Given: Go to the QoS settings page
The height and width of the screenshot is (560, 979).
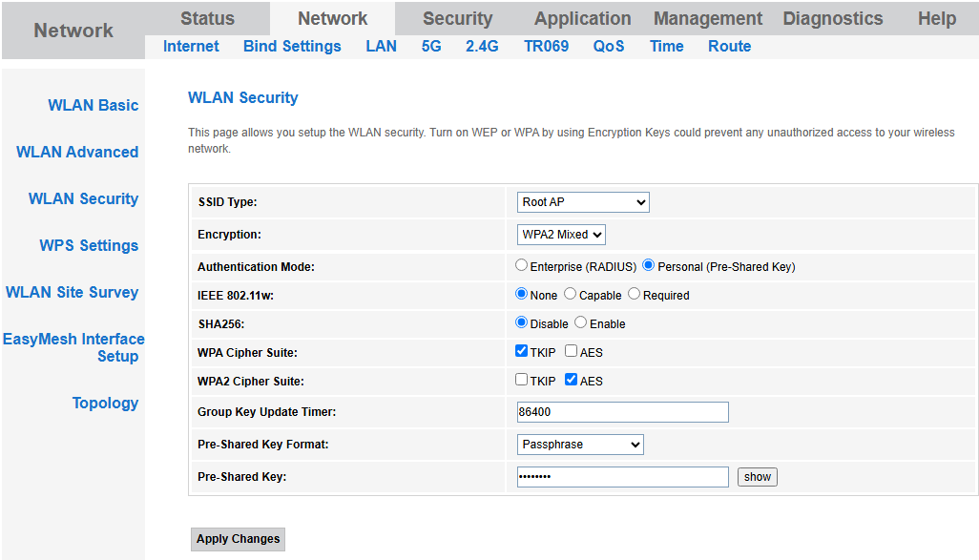Looking at the screenshot, I should pos(608,47).
